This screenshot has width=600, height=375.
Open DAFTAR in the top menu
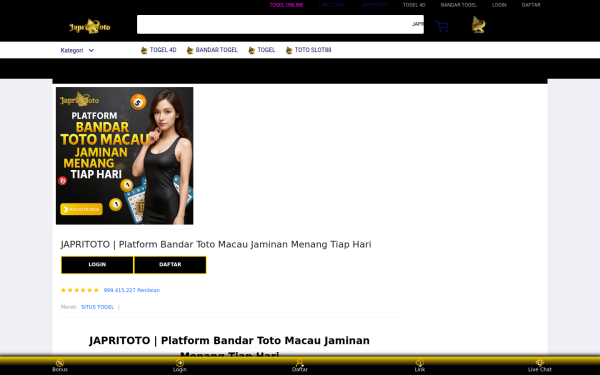531,5
